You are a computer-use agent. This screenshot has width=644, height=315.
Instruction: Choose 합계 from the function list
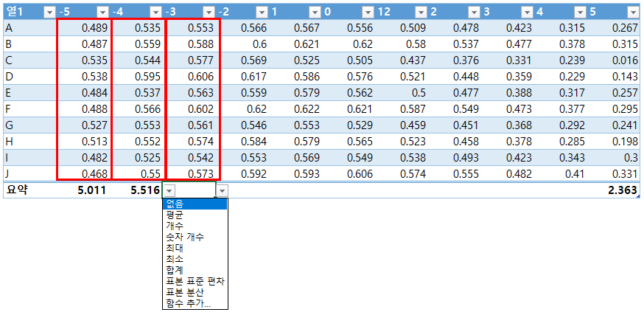pos(195,270)
